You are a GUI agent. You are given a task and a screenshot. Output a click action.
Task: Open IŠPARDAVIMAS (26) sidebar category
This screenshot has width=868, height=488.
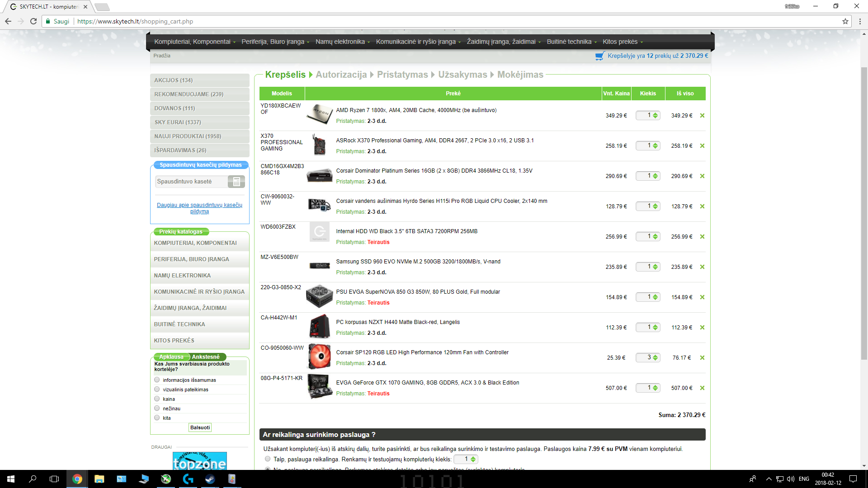pyautogui.click(x=199, y=150)
